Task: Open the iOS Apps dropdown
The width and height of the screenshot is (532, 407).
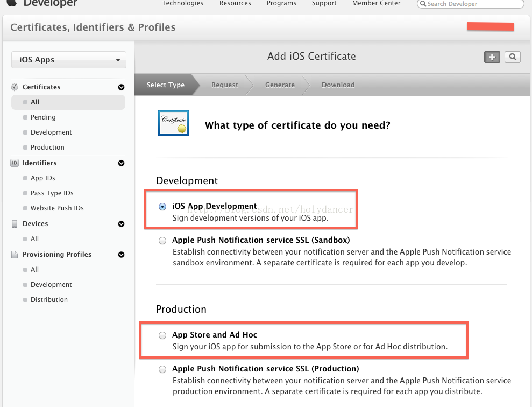Action: (69, 60)
